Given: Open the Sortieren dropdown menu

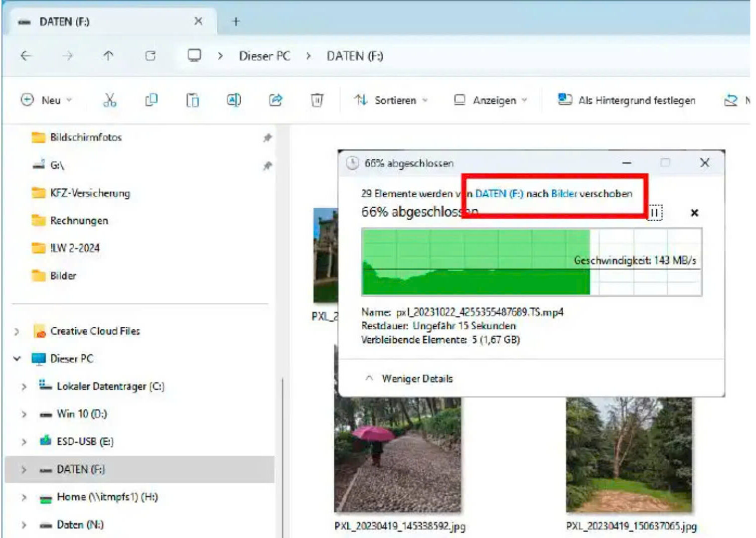Looking at the screenshot, I should [x=391, y=100].
